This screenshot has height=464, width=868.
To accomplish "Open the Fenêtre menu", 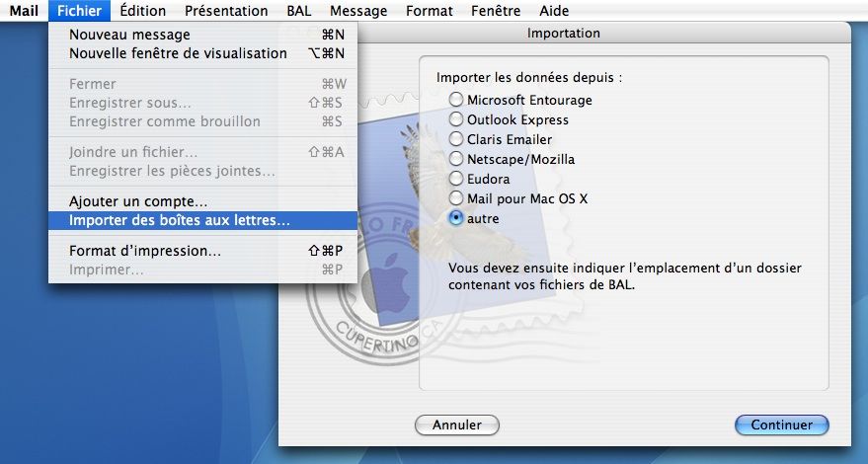I will point(496,11).
